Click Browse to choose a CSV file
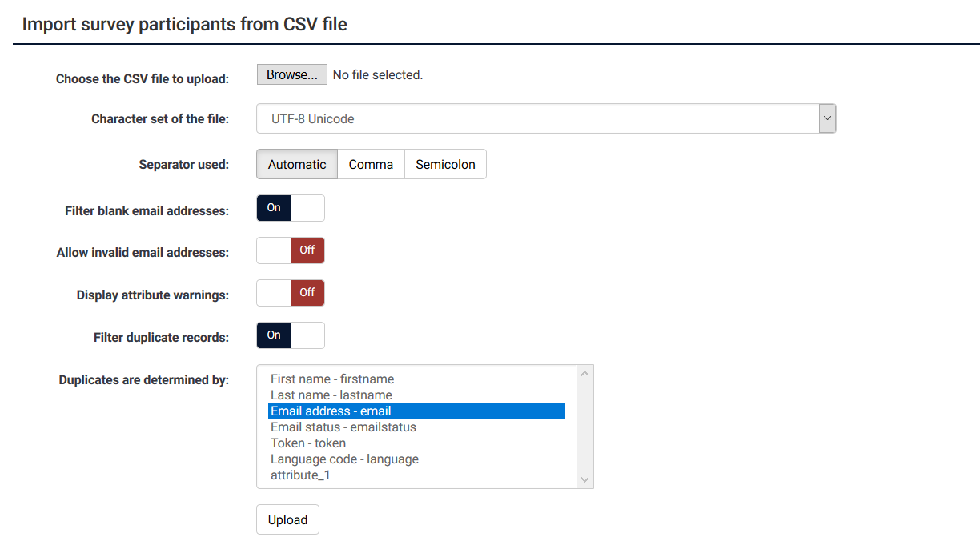The image size is (980, 537). [292, 74]
